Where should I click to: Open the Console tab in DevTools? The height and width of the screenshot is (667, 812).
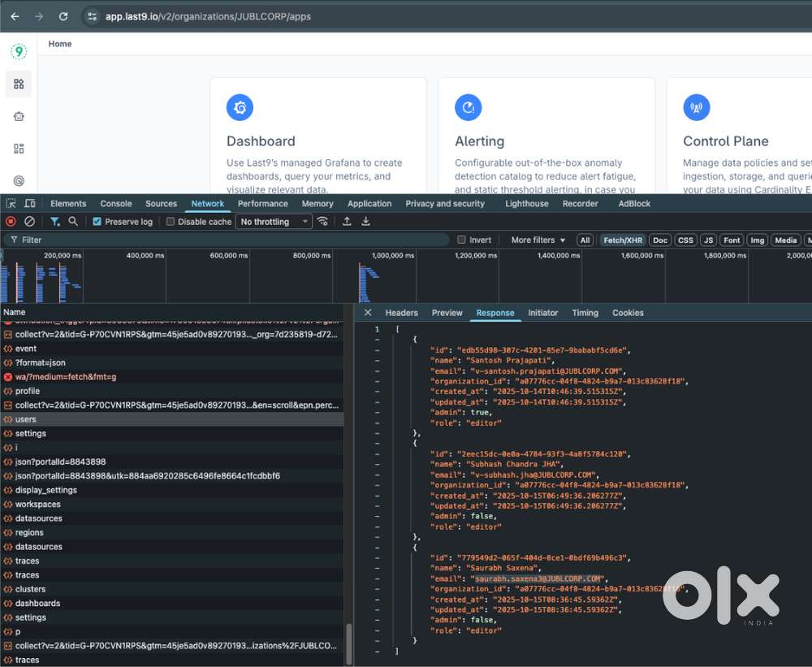(116, 204)
